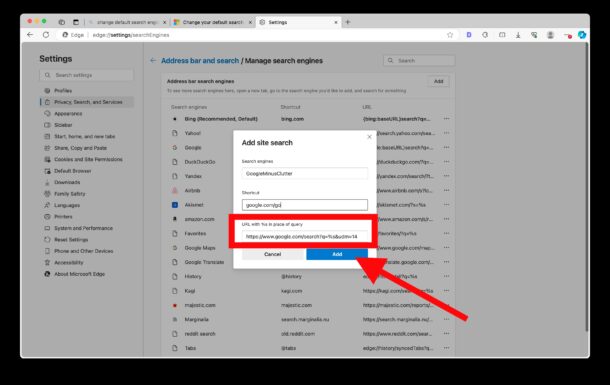
Task: Open more options for Tabs row
Action: 447,348
